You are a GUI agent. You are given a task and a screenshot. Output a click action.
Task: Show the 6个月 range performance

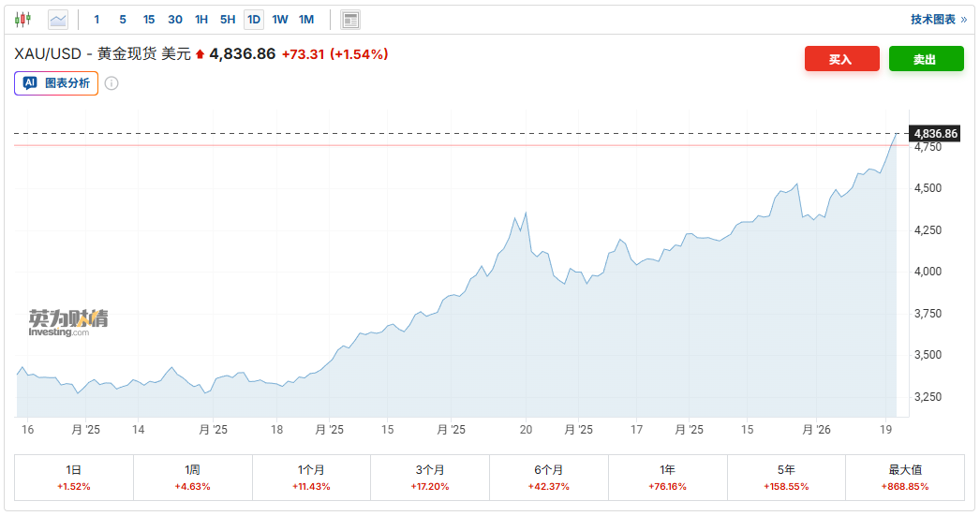point(549,478)
